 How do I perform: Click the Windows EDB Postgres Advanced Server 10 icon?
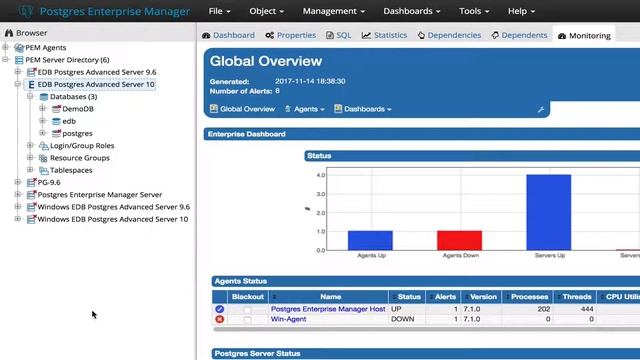31,219
